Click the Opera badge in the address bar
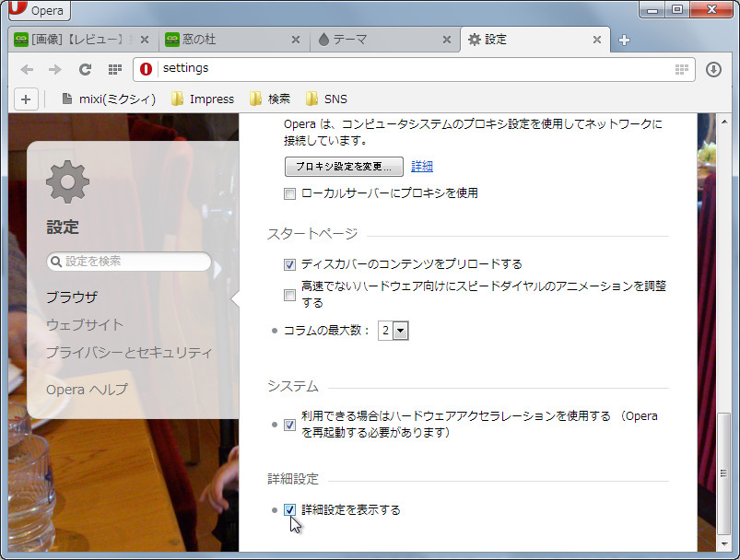Viewport: 740px width, 560px height. click(145, 68)
